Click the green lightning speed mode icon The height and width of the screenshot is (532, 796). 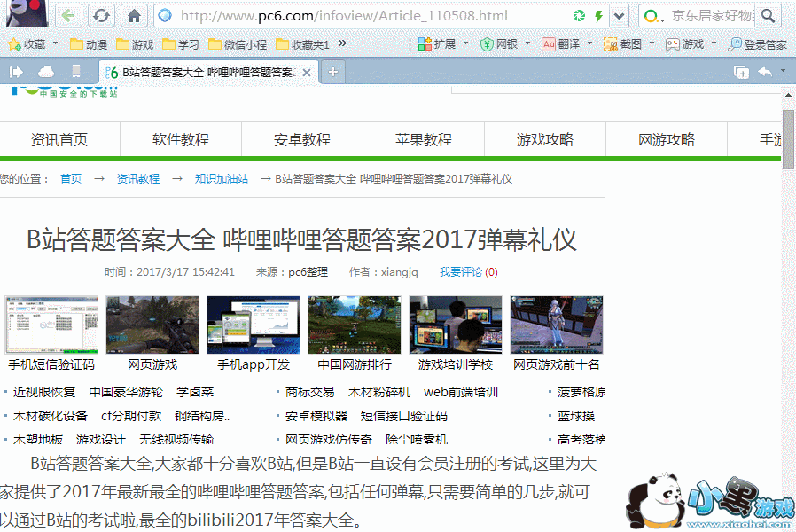click(x=598, y=16)
